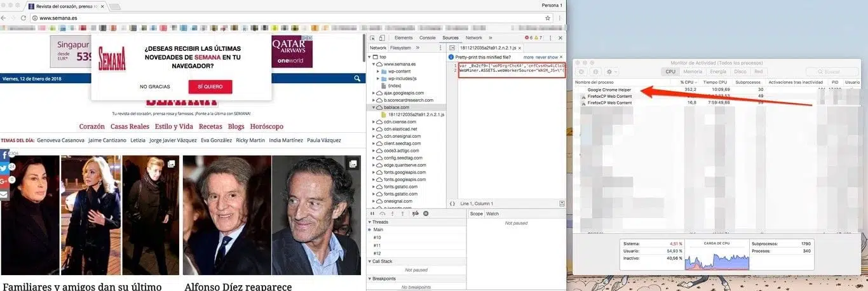Open the Casas Reales menu link

130,126
